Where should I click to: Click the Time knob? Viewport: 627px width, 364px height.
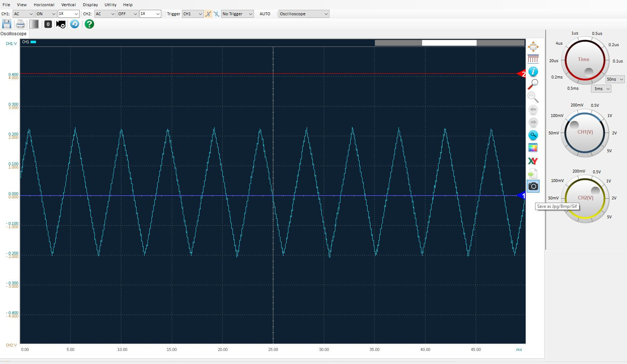point(585,60)
